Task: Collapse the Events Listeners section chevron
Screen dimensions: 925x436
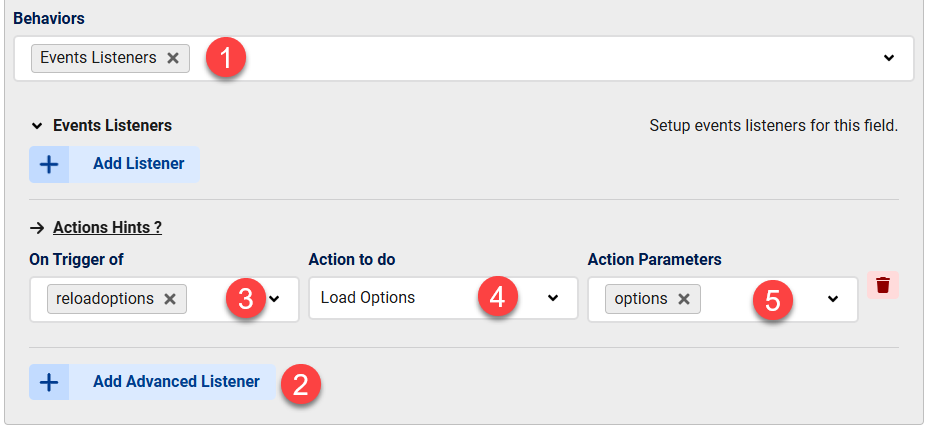Action: (37, 126)
